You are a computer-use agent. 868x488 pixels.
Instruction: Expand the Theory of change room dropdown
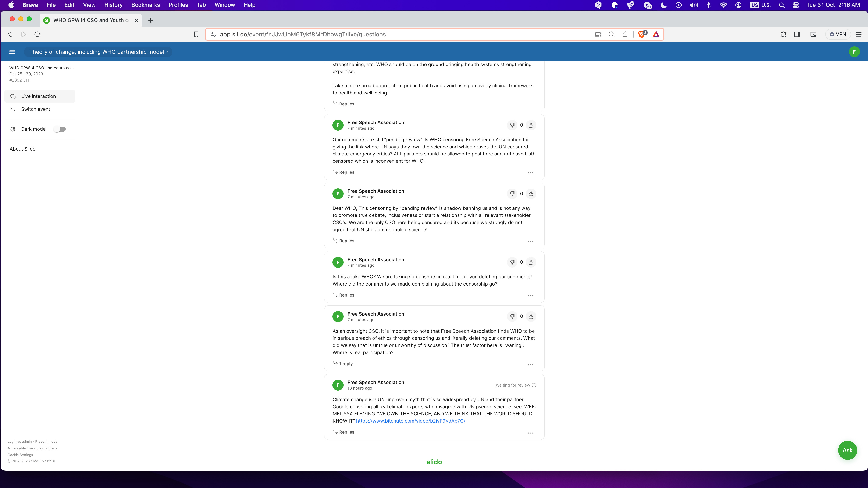tap(98, 52)
